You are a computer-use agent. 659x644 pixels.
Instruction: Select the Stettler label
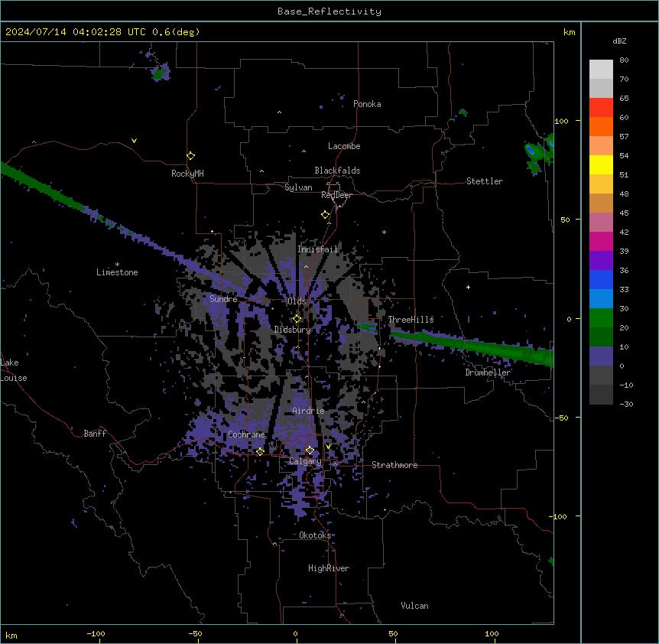point(485,181)
